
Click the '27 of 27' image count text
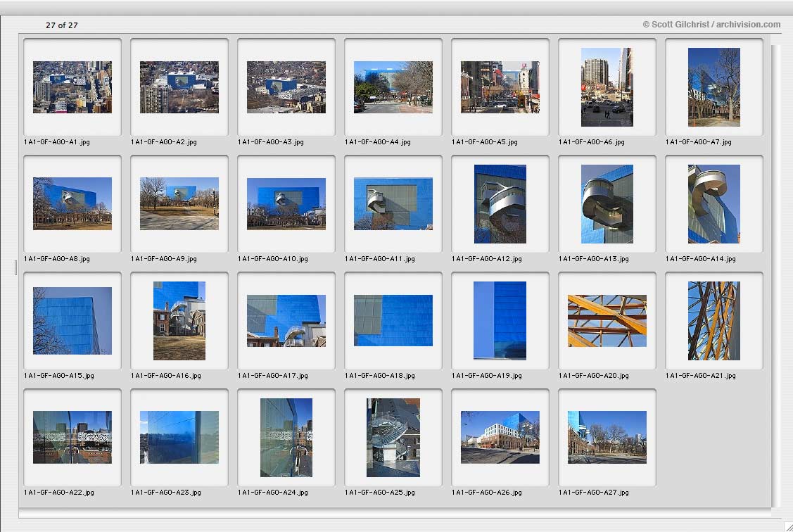coord(62,25)
